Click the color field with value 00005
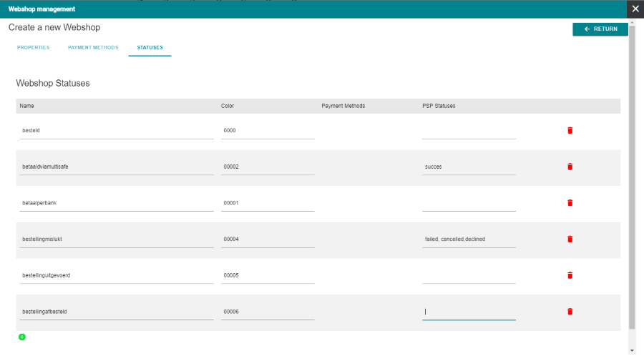644x356 pixels. 268,276
